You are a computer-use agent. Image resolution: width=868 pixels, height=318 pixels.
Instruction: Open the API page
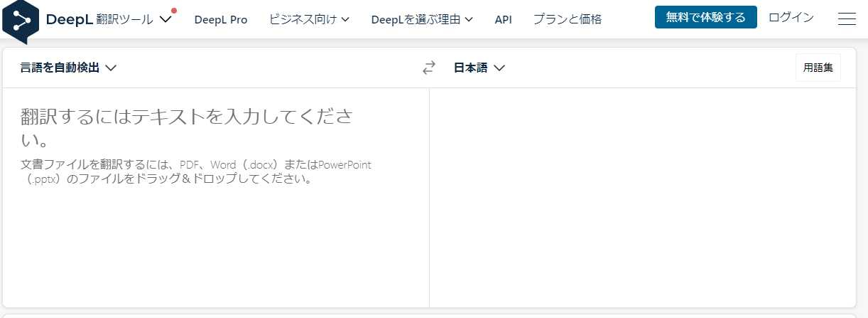pos(503,20)
